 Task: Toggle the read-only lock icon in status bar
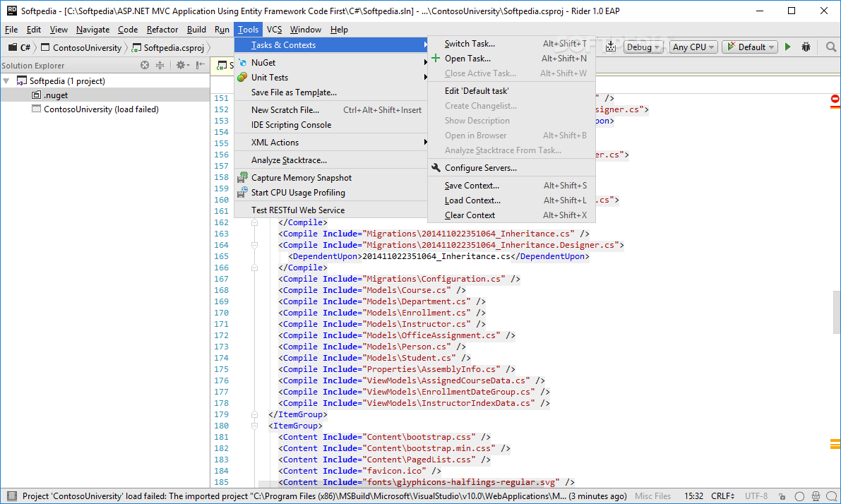click(x=782, y=496)
